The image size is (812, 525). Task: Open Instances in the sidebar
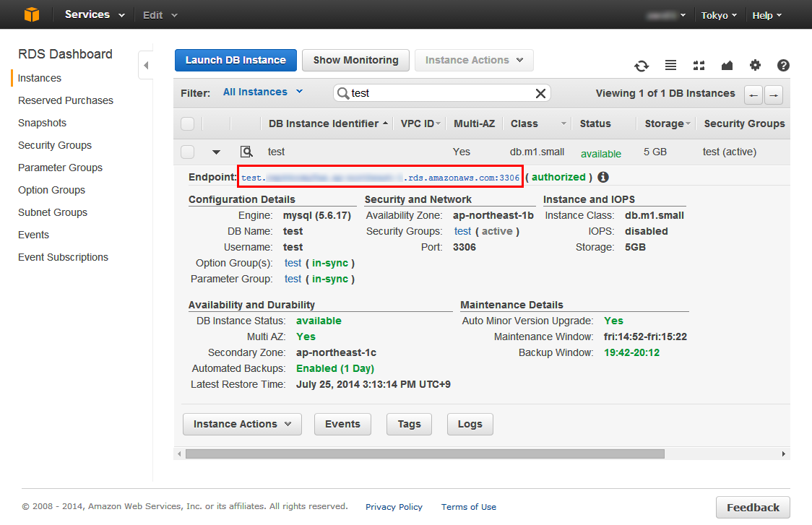point(39,78)
